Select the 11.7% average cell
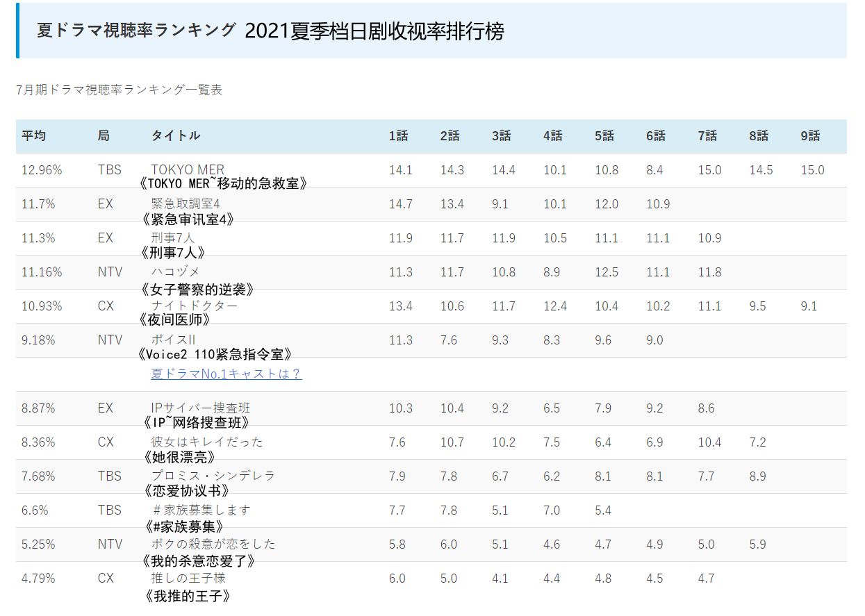 coord(38,204)
